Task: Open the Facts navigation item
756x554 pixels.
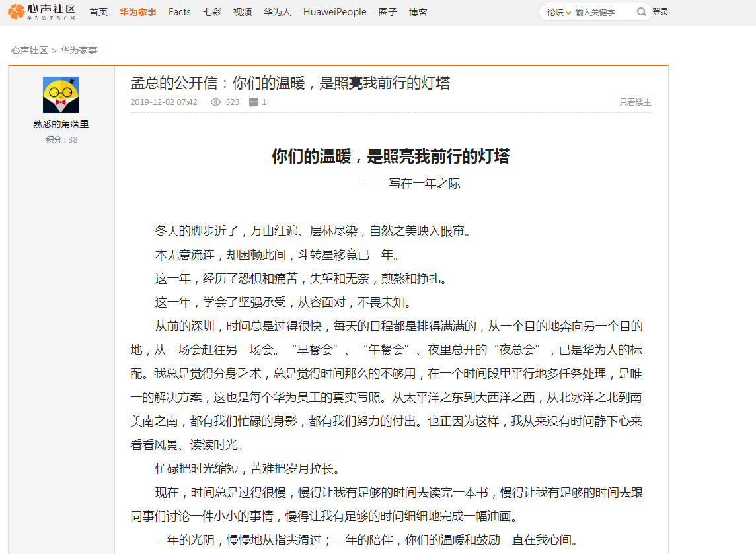Action: pos(179,12)
